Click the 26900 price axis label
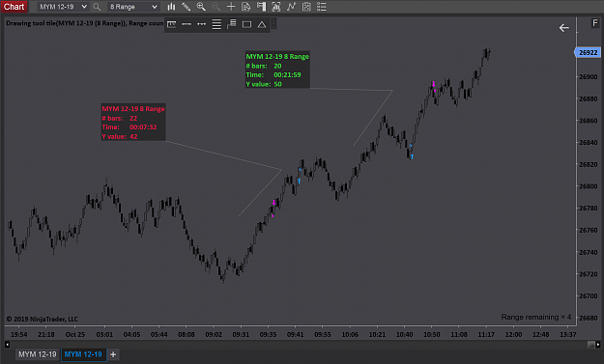This screenshot has width=604, height=364. coord(589,76)
